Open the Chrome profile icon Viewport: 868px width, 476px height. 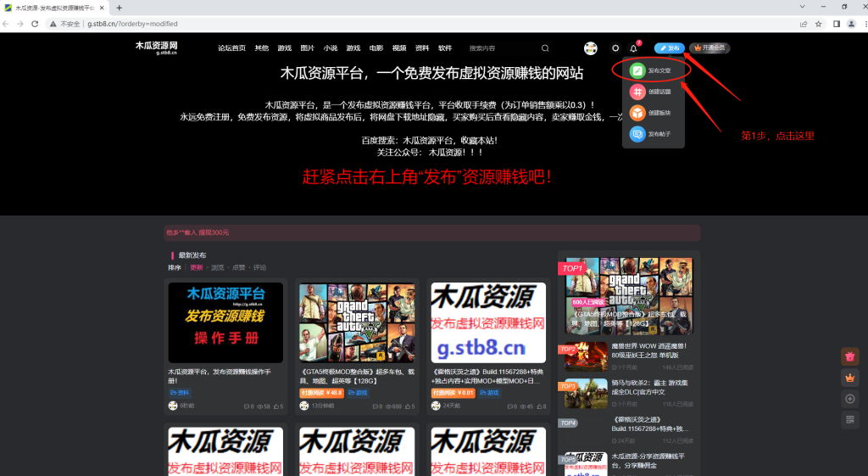coord(851,24)
